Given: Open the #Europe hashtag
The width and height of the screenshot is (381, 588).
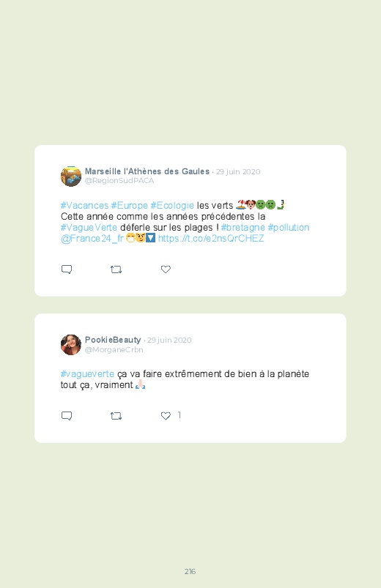Looking at the screenshot, I should coord(129,206).
